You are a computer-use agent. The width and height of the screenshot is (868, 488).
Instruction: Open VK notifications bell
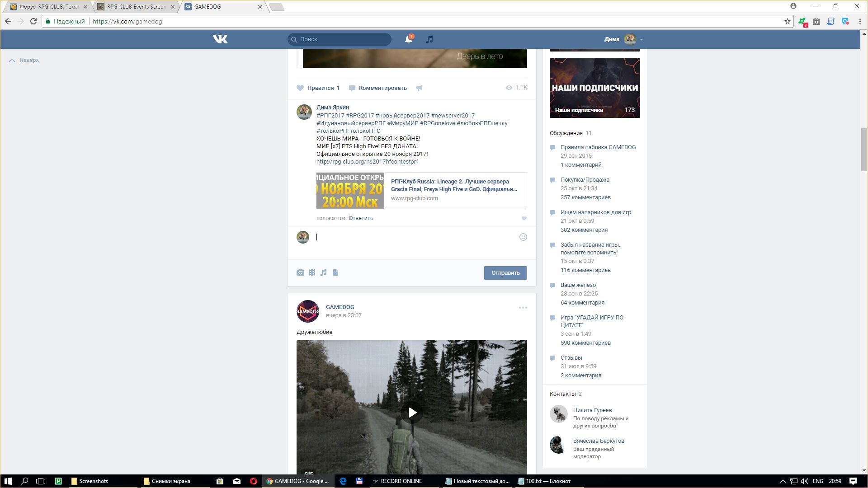[x=408, y=39]
